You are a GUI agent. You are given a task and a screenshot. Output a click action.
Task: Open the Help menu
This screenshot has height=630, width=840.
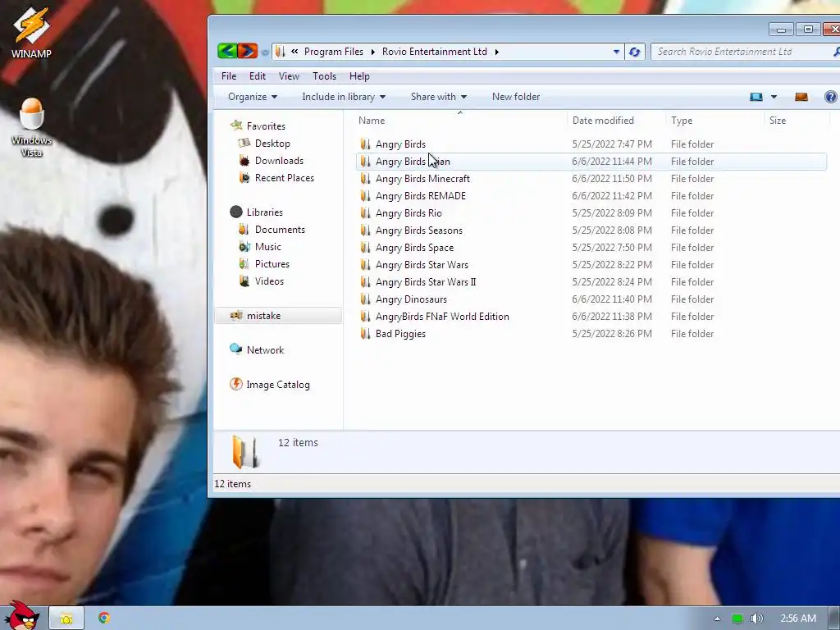click(x=359, y=76)
